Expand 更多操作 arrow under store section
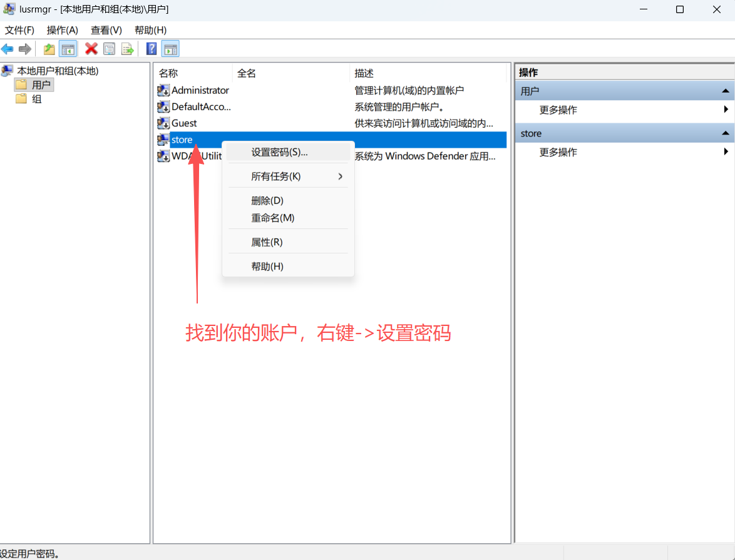The image size is (735, 560). 726,152
